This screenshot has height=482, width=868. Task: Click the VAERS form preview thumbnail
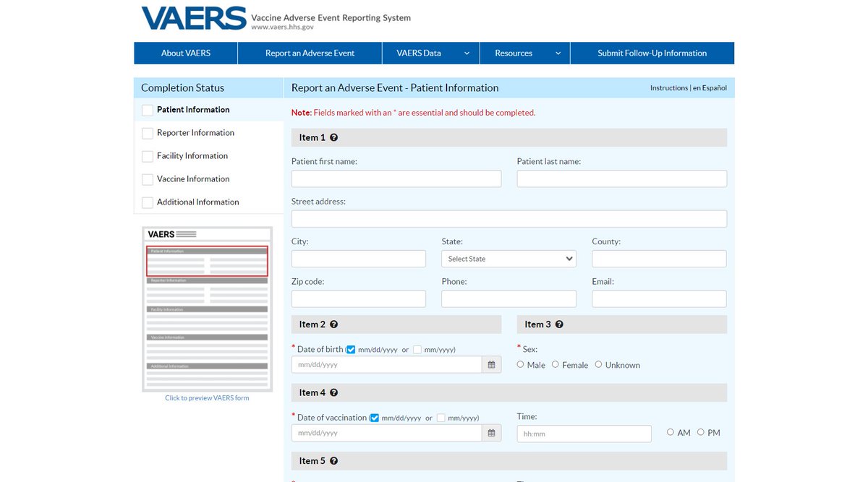(x=208, y=309)
